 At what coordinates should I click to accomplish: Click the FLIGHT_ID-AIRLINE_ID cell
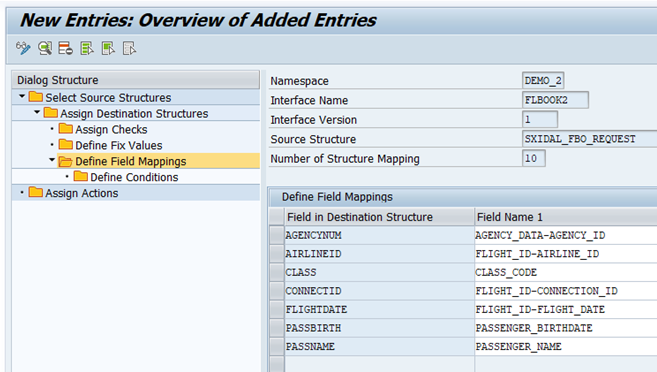(566, 253)
